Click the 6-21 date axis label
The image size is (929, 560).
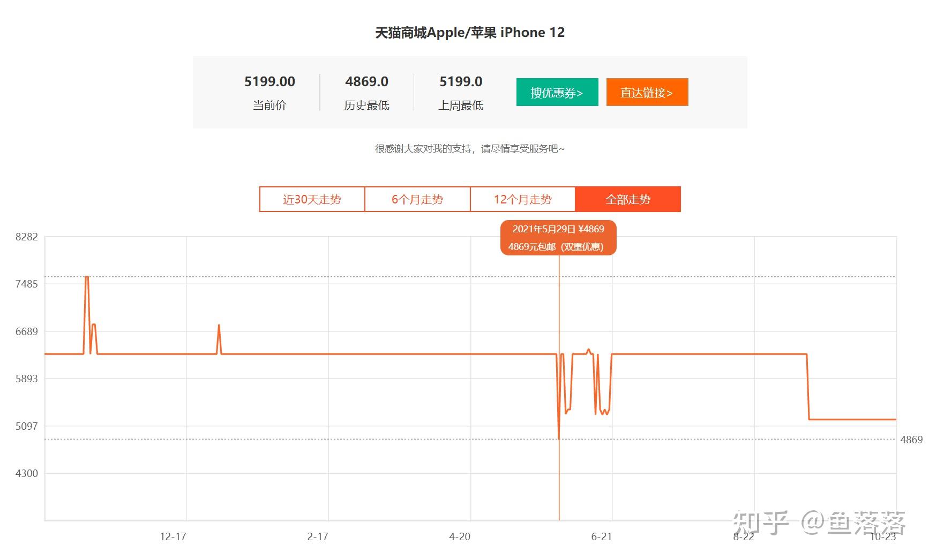tap(602, 536)
